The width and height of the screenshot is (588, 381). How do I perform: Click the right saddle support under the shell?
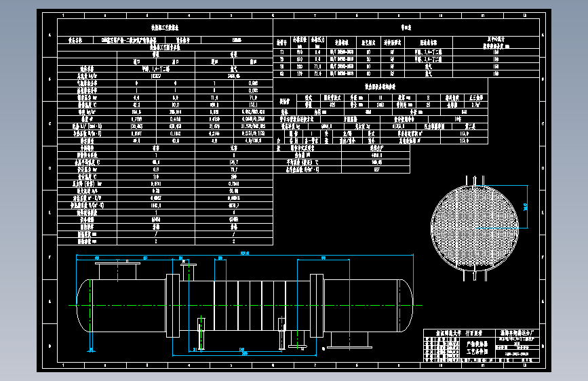pyautogui.click(x=281, y=334)
